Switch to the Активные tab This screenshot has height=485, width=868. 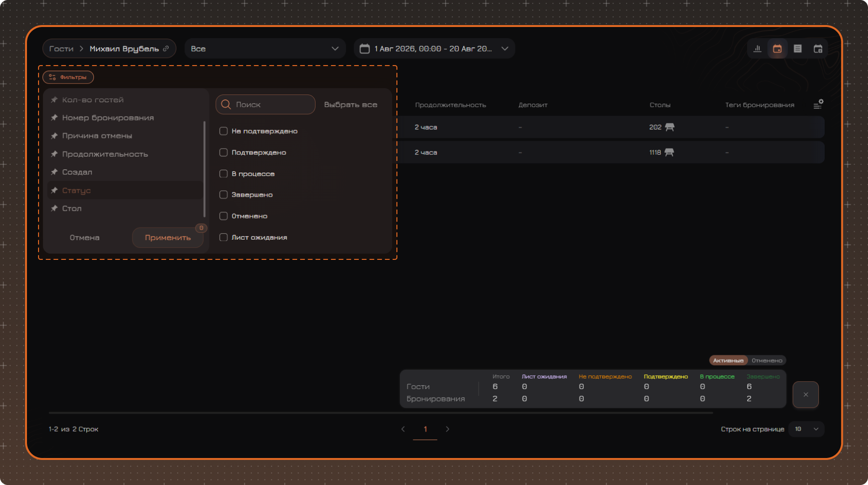tap(728, 361)
